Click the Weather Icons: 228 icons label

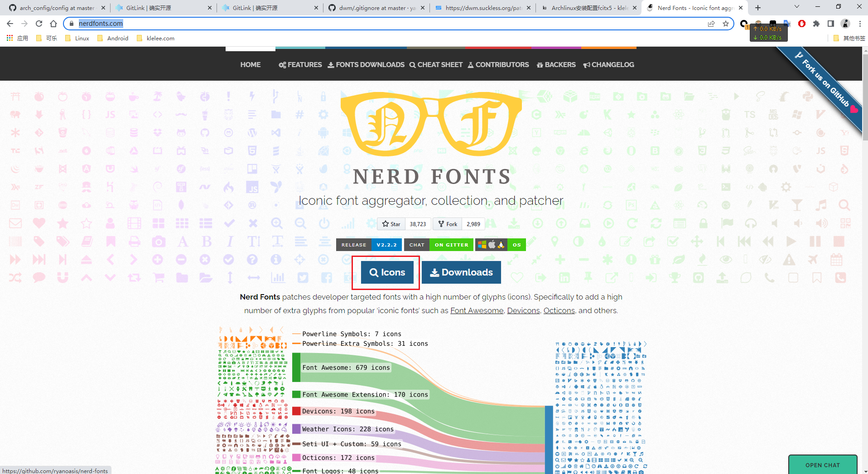coord(348,429)
